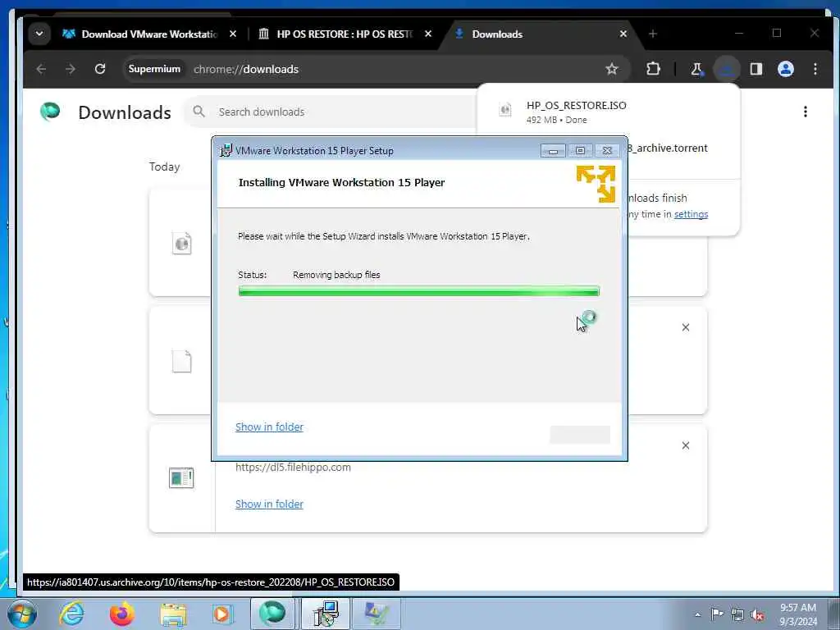Open the profile avatar menu

(785, 69)
